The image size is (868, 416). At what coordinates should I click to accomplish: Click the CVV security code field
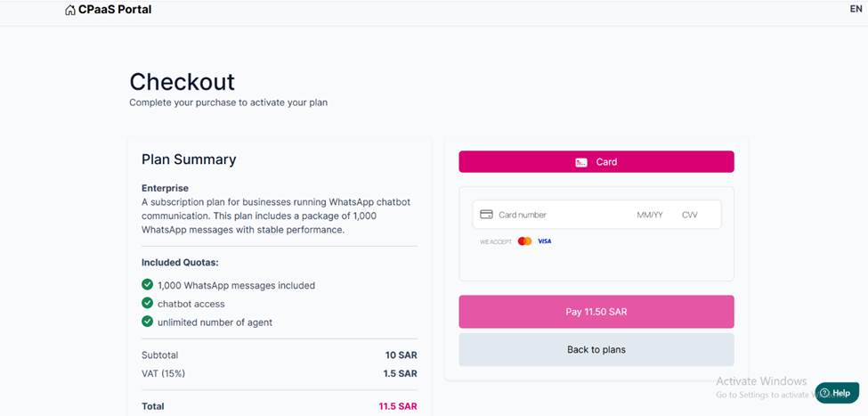click(x=690, y=215)
